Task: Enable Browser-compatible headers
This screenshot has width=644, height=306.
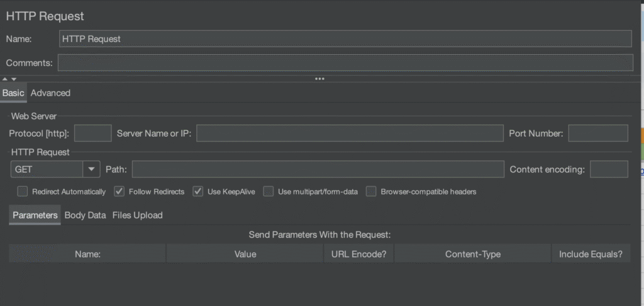Action: click(371, 191)
